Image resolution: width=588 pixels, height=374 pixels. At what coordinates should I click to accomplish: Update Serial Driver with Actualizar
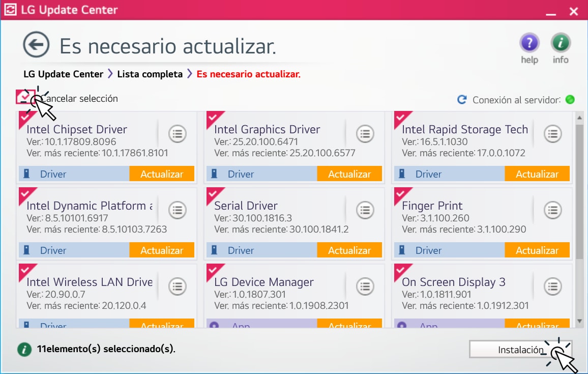point(349,250)
